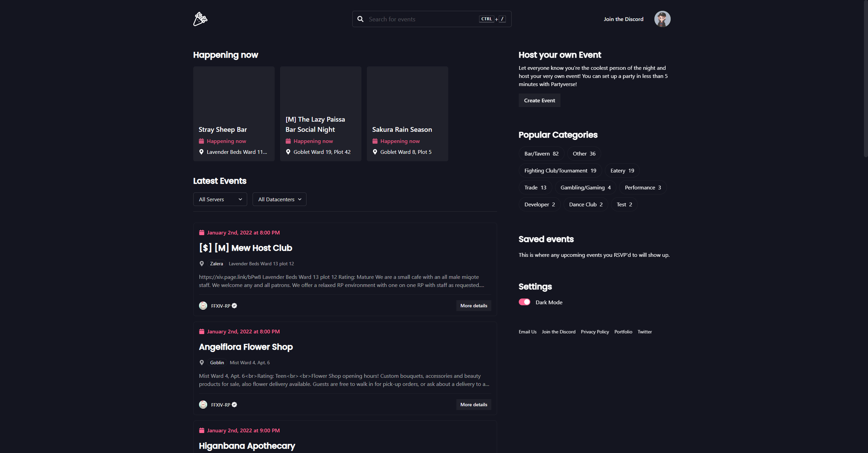Click Join the Discord in header
This screenshot has height=453, width=868.
coord(623,19)
